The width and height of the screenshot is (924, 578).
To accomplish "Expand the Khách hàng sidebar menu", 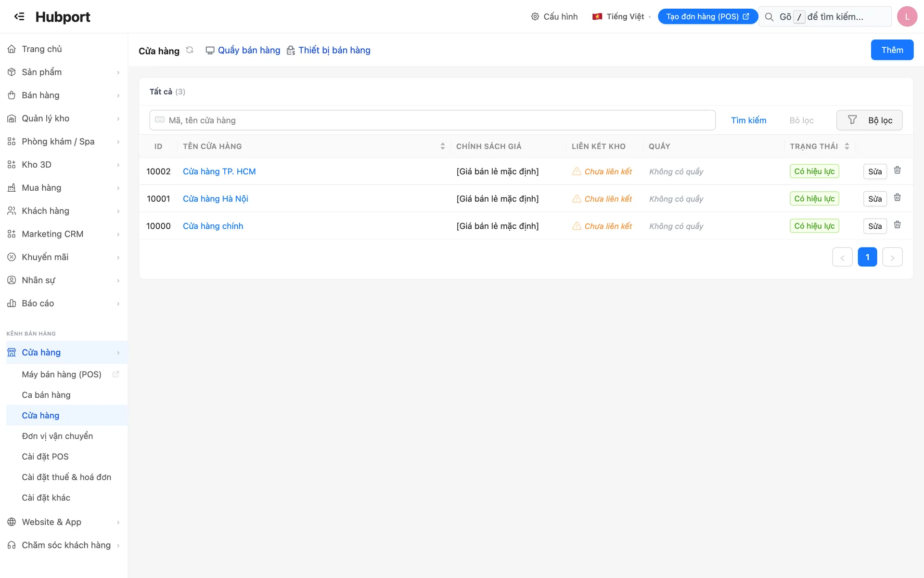I will tap(64, 211).
